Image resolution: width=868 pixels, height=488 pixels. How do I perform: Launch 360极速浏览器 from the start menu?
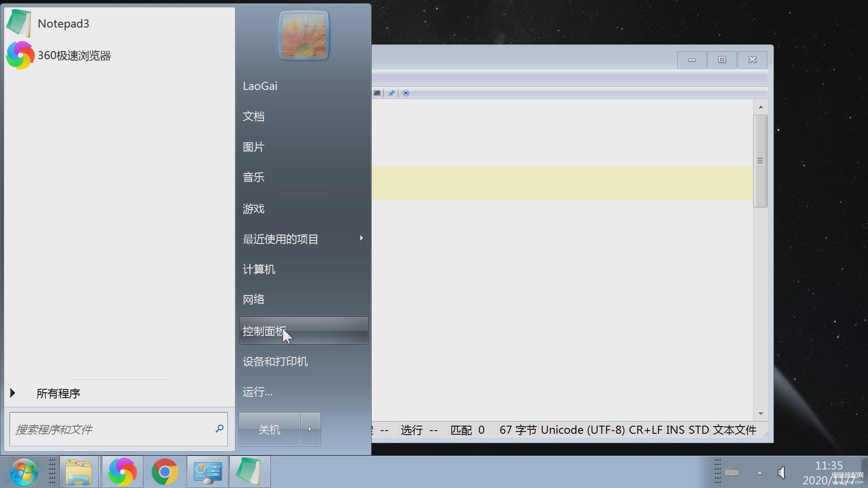tap(74, 56)
